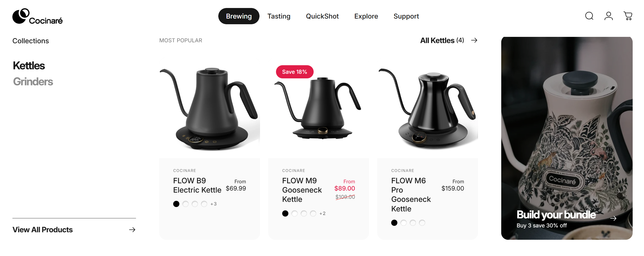The image size is (644, 256).
Task: Expand +2 more colors for FLOW M9
Action: pyautogui.click(x=322, y=213)
